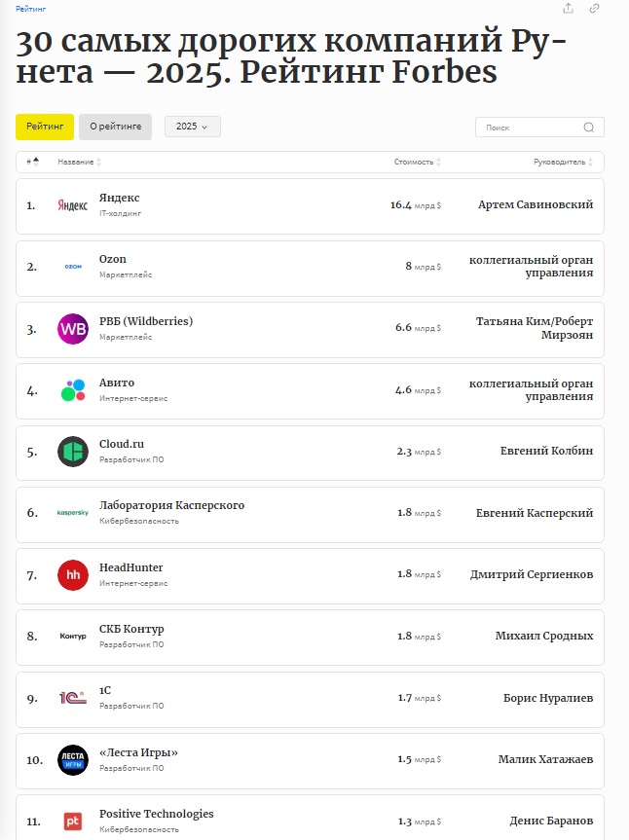Open the Лаборатория Касперского row
The image size is (629, 840).
click(x=171, y=506)
